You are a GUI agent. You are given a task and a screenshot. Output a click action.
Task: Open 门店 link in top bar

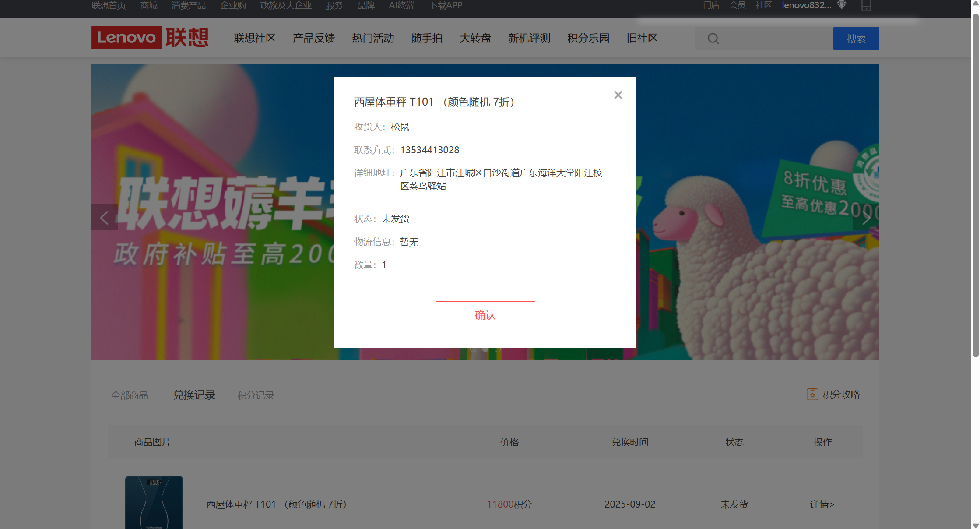point(711,5)
